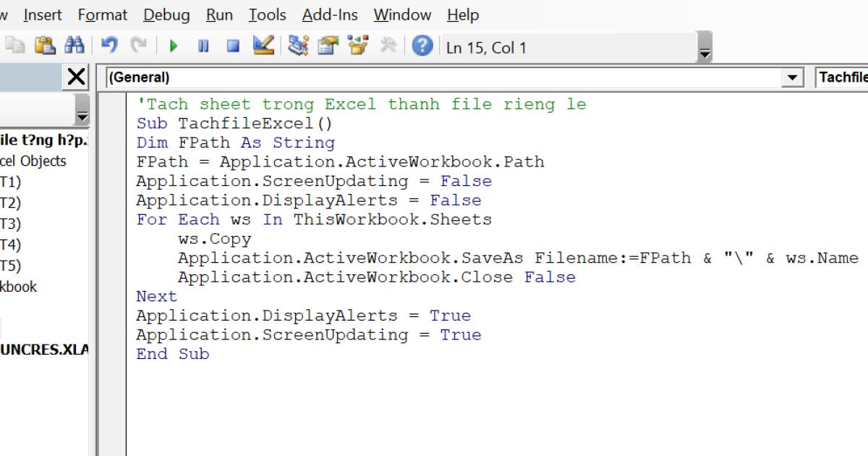Click the Find binoculars icon
The height and width of the screenshot is (456, 868).
tap(72, 45)
